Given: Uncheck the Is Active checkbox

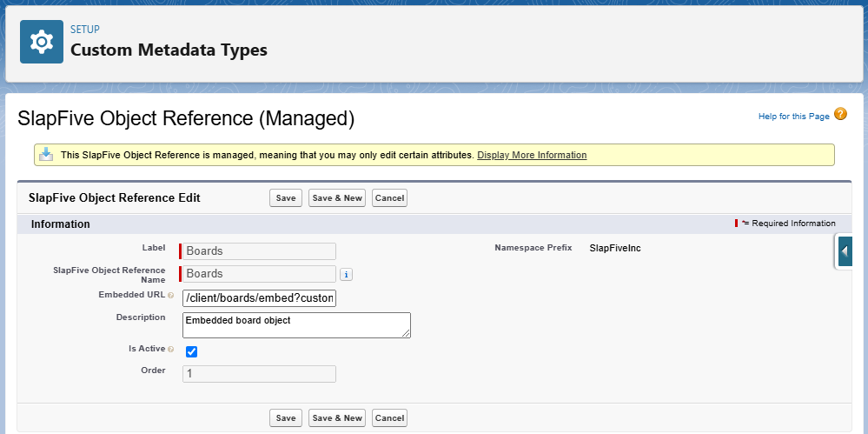Looking at the screenshot, I should point(192,351).
